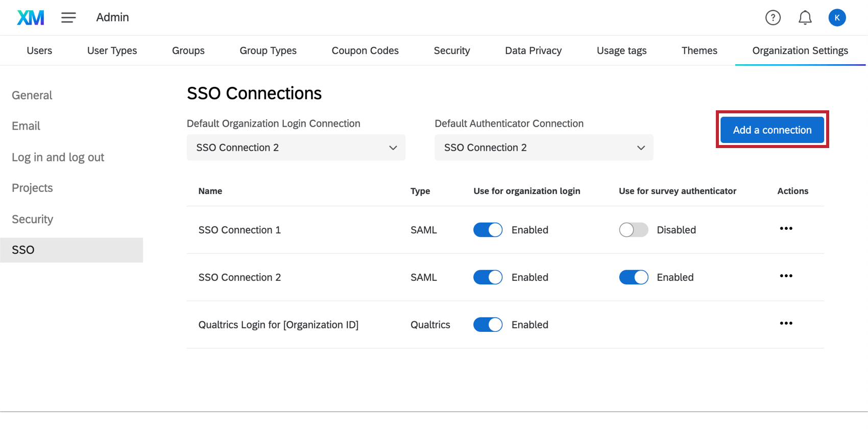Open Log in and log out settings

pos(58,157)
